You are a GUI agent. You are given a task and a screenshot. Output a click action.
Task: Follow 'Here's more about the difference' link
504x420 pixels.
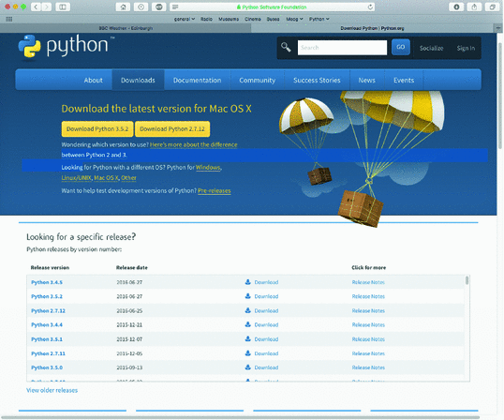point(194,144)
